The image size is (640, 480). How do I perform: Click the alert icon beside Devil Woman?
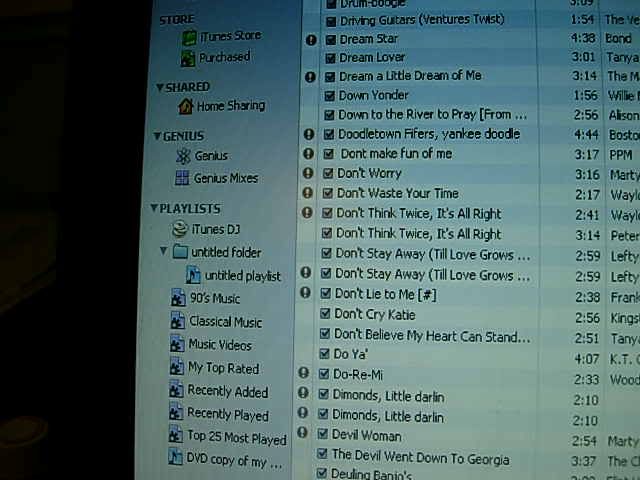pyautogui.click(x=302, y=432)
